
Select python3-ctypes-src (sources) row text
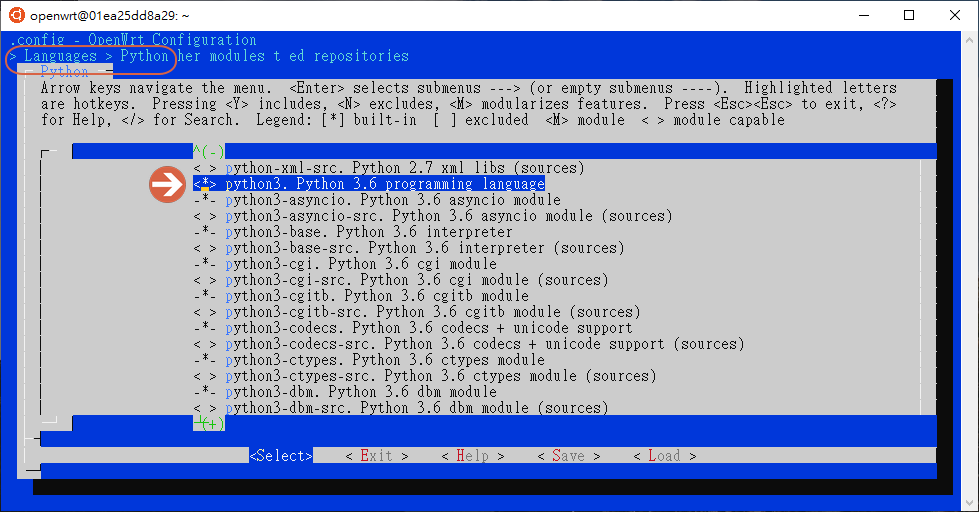[x=441, y=377]
